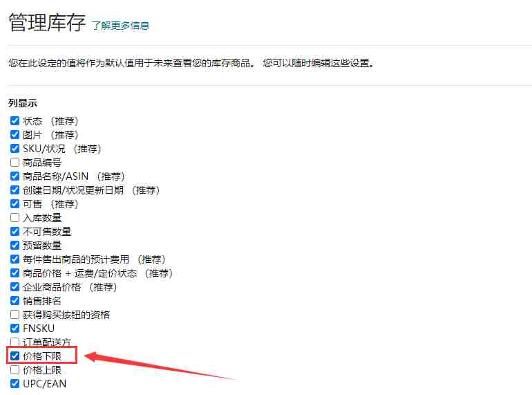Uncheck the 企业商品价格 checkbox
Screen dimensions: 532x395
click(x=15, y=286)
